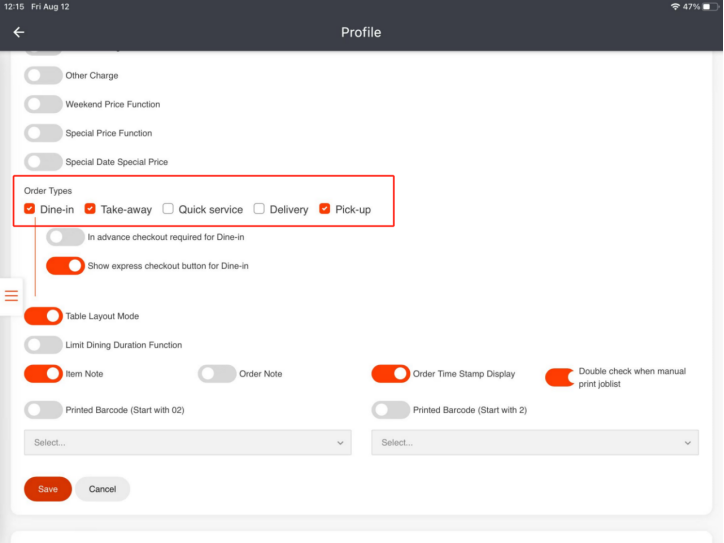724x543 pixels.
Task: Uncheck the Take-away order type
Action: [90, 209]
